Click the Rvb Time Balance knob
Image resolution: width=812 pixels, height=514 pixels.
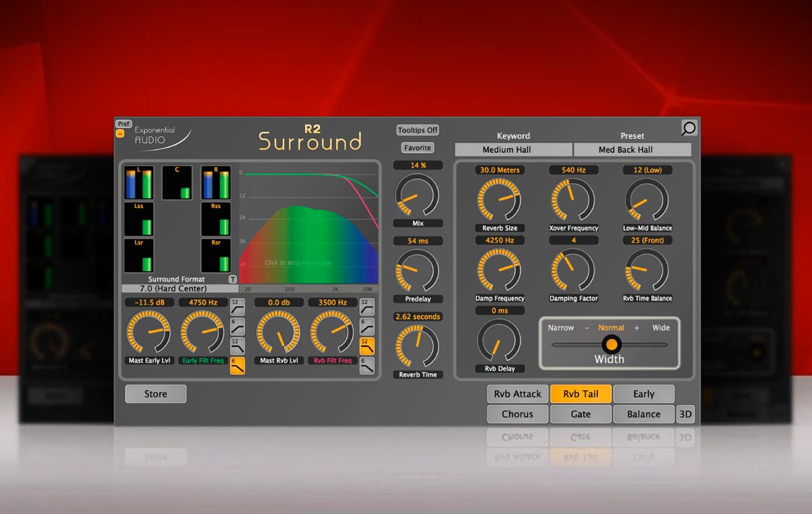pos(647,270)
